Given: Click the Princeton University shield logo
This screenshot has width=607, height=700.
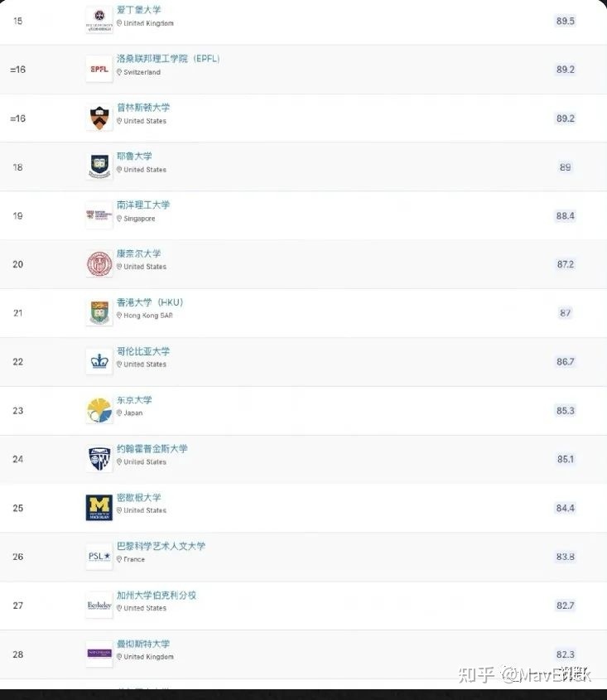Looking at the screenshot, I should 99,118.
